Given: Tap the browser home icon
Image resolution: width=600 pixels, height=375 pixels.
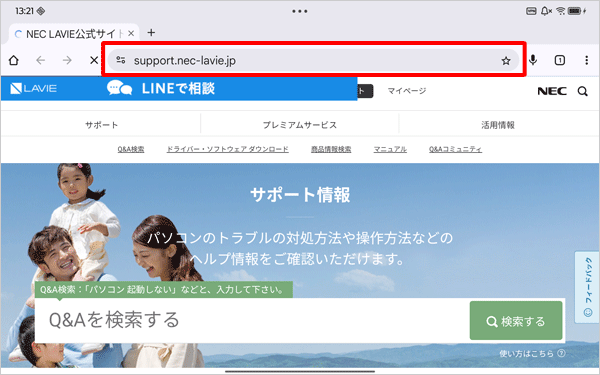Looking at the screenshot, I should 14,60.
